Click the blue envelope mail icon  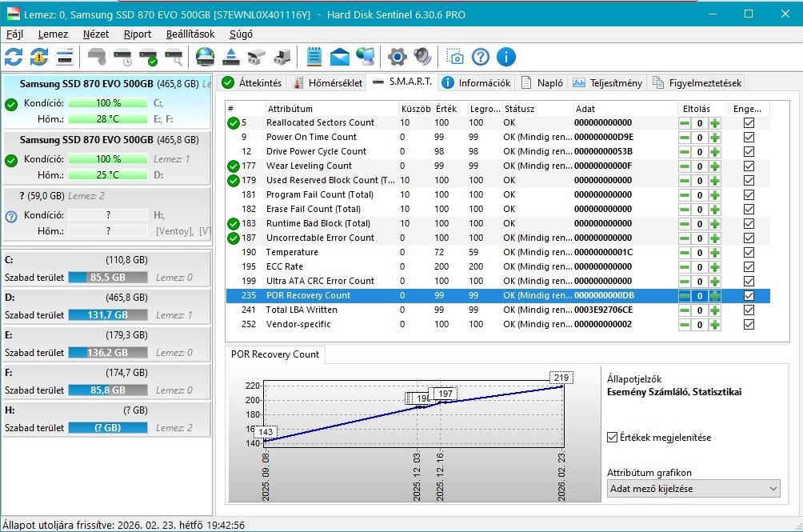[x=340, y=57]
